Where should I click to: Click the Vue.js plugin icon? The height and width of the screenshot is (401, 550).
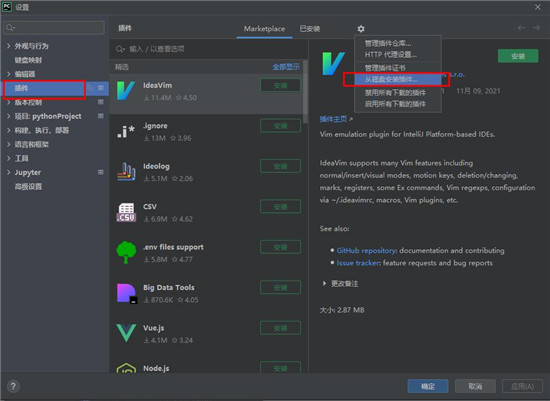[126, 333]
